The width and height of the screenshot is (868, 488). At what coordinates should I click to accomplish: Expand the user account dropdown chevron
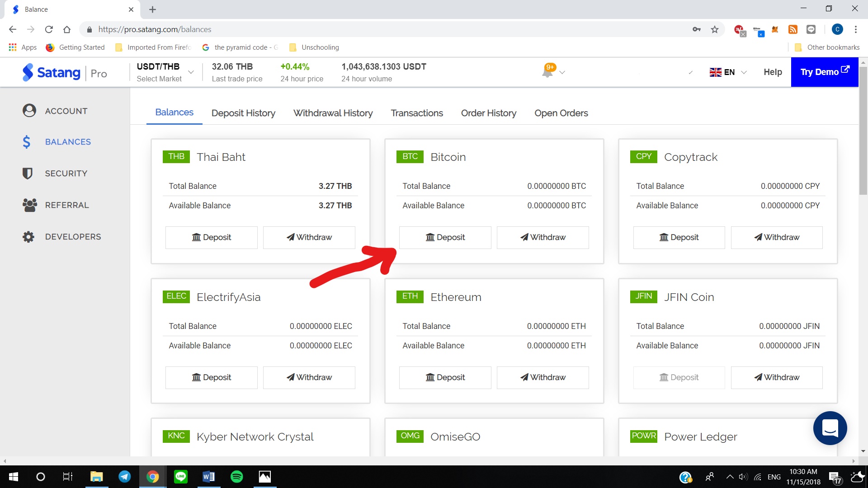tap(690, 72)
